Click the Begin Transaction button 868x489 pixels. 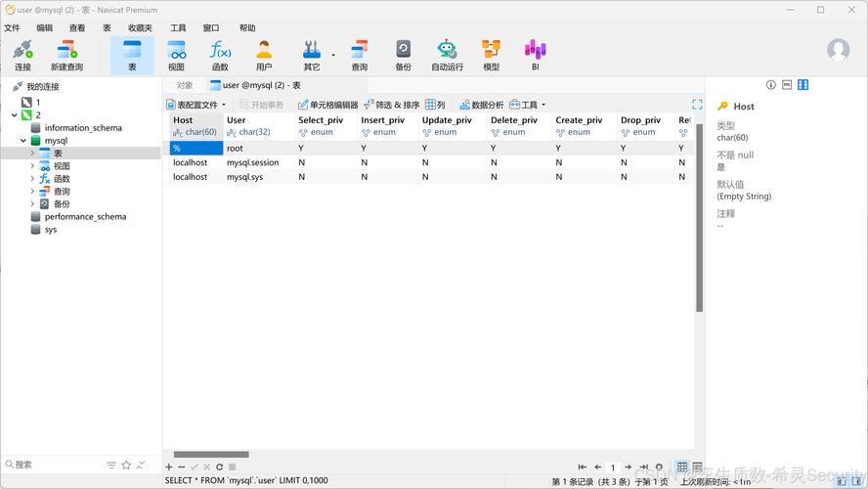[x=261, y=105]
